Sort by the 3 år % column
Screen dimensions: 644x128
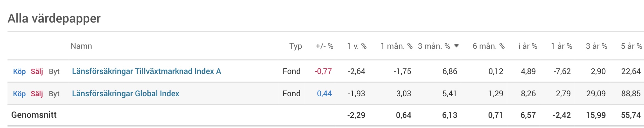pos(596,46)
